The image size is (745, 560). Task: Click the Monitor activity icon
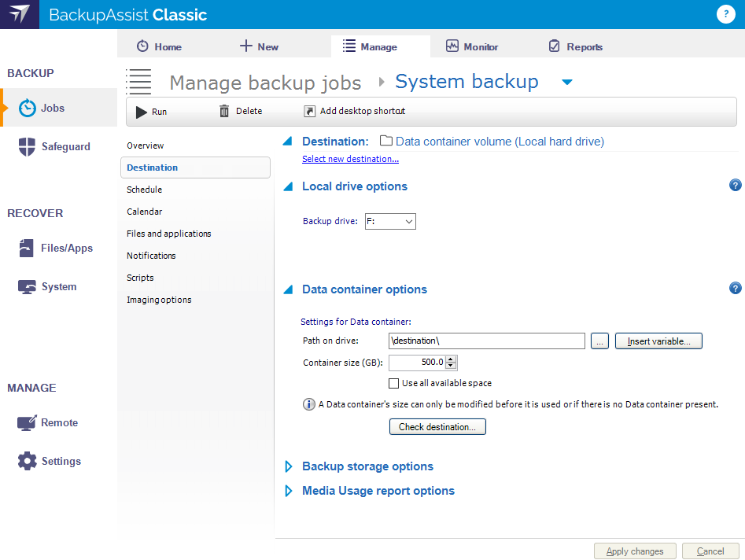[452, 46]
